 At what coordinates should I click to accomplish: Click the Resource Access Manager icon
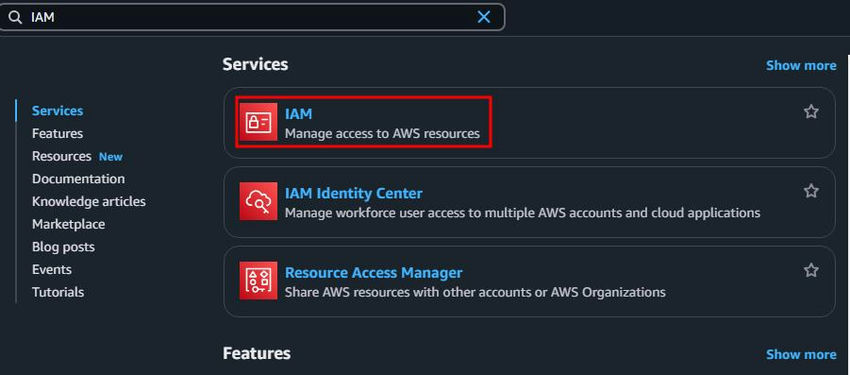click(258, 280)
